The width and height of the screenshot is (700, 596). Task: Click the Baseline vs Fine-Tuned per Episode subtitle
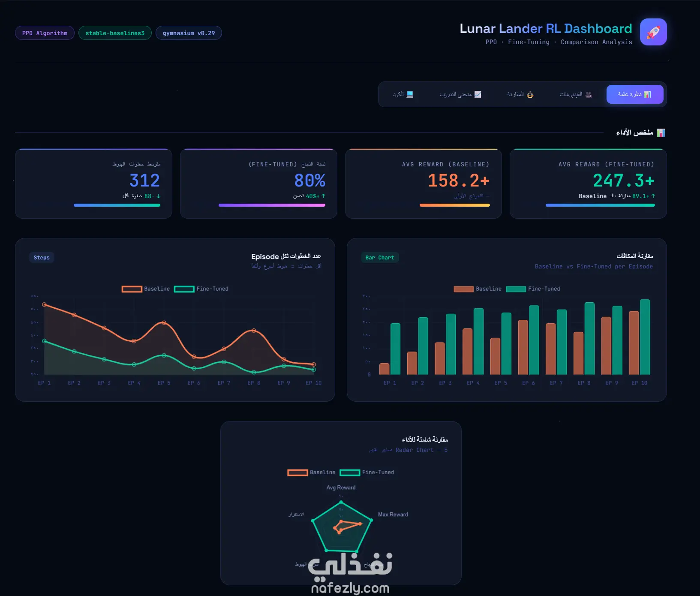pos(594,267)
